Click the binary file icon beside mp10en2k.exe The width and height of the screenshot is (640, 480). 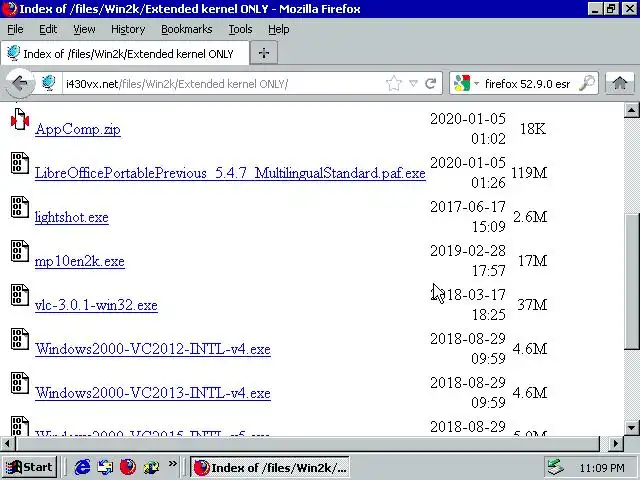click(x=20, y=251)
